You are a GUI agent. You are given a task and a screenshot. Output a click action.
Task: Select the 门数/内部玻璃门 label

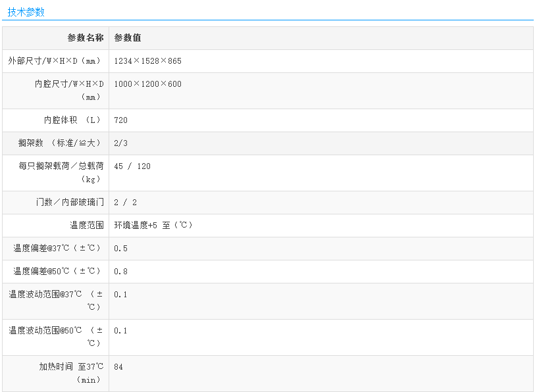click(70, 203)
